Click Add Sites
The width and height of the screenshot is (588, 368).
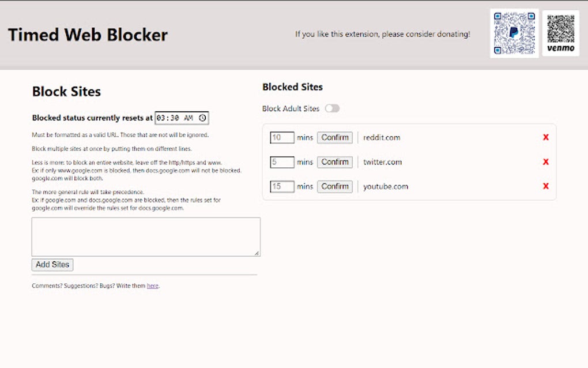click(x=52, y=265)
